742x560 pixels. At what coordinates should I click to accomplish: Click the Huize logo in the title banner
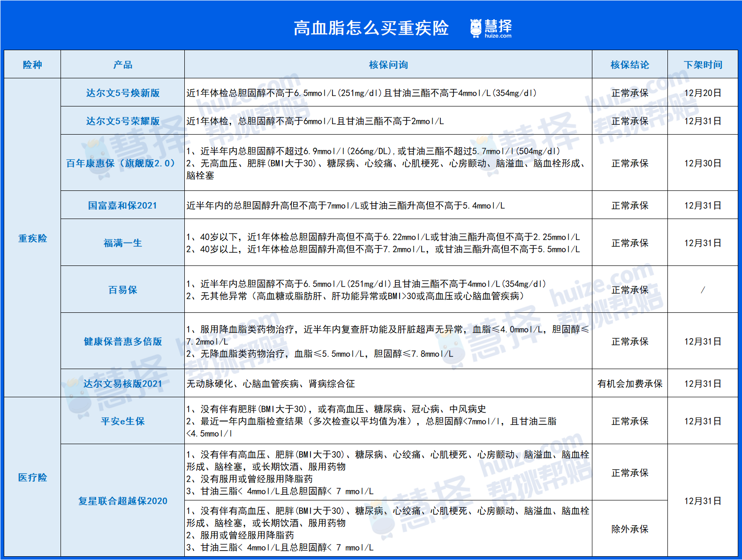tap(491, 28)
